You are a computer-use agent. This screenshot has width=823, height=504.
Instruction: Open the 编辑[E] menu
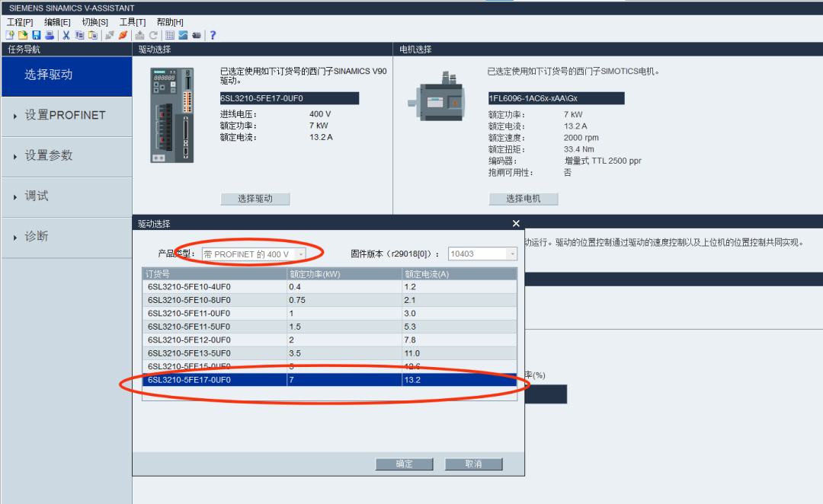tap(57, 22)
